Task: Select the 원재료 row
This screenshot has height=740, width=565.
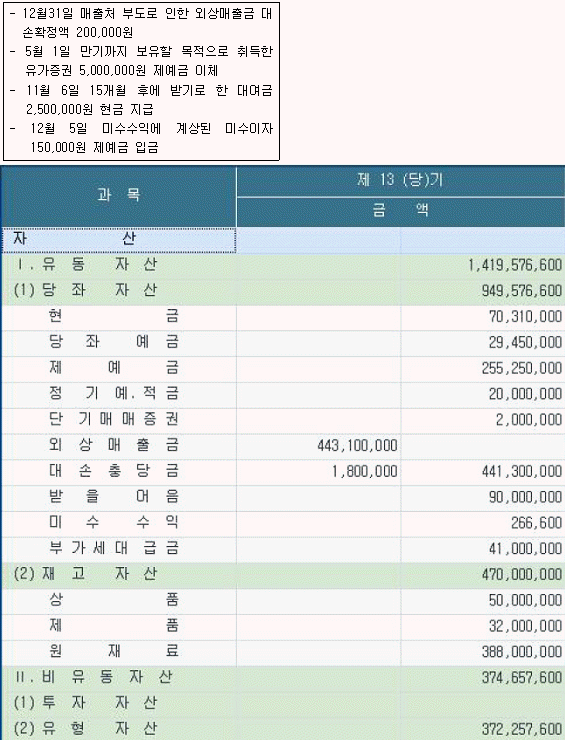Action: click(283, 652)
